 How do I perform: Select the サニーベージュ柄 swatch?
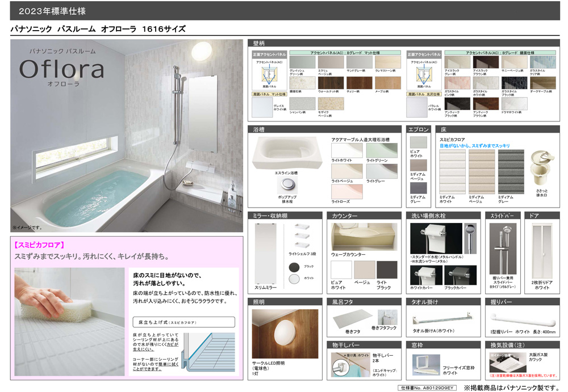pyautogui.click(x=515, y=62)
